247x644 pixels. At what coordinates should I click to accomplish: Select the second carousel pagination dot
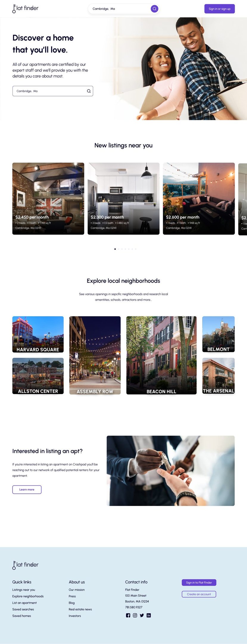coord(118,249)
